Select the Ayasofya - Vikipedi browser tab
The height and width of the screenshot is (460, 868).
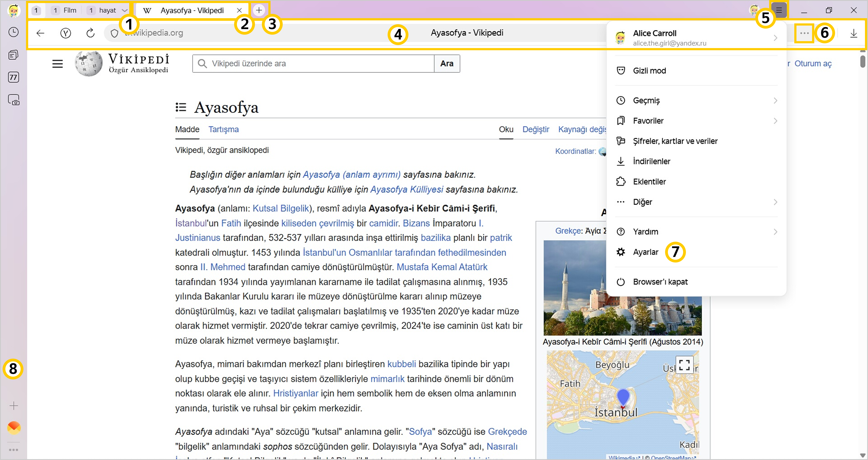pyautogui.click(x=192, y=10)
